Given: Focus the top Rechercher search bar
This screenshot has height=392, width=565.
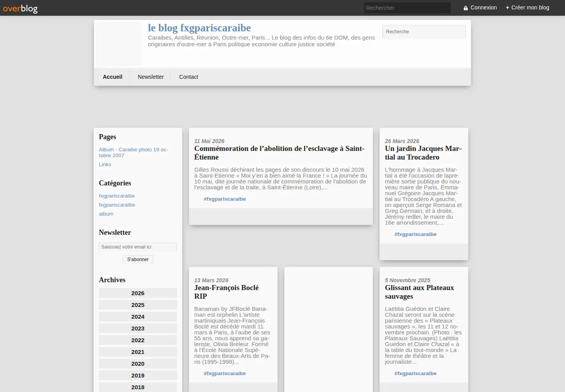Looking at the screenshot, I should 407,8.
